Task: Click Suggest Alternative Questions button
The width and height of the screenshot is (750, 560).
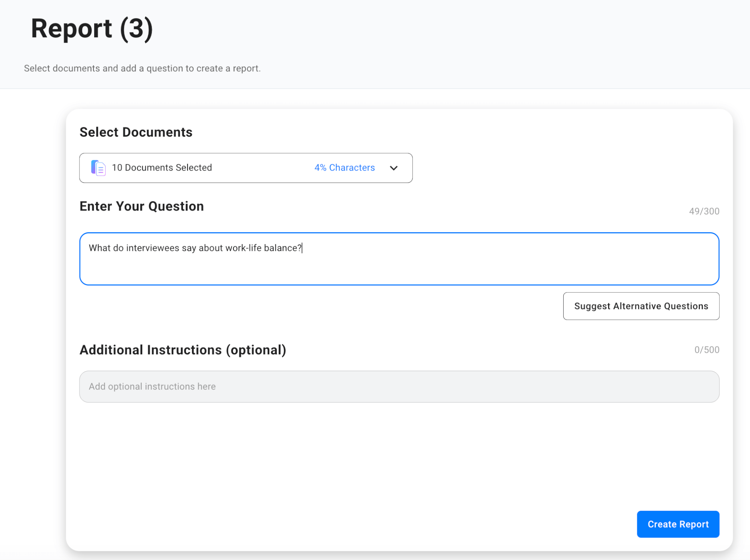Action: coord(641,306)
